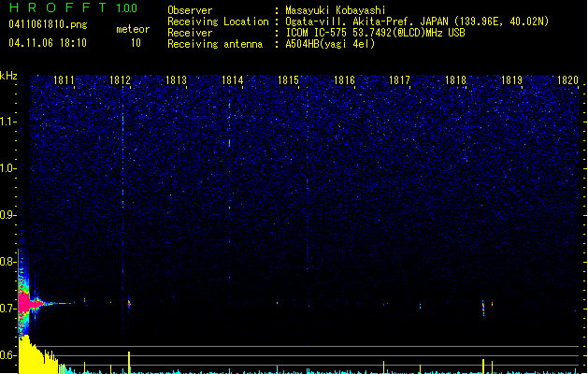This screenshot has width=588, height=374.
Task: Click the 1.1 kHz axis label
Action: [7, 122]
